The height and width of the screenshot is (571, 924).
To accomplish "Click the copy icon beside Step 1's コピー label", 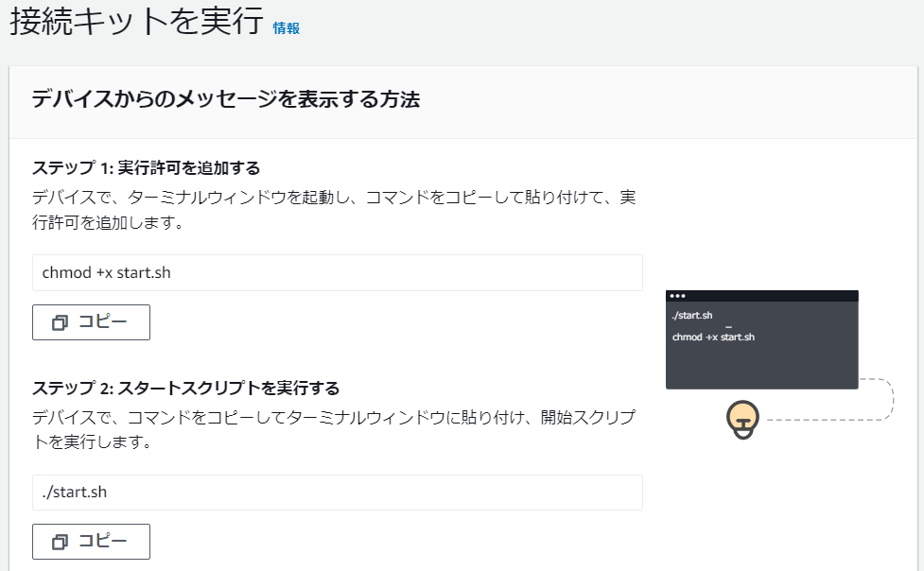I will point(62,321).
